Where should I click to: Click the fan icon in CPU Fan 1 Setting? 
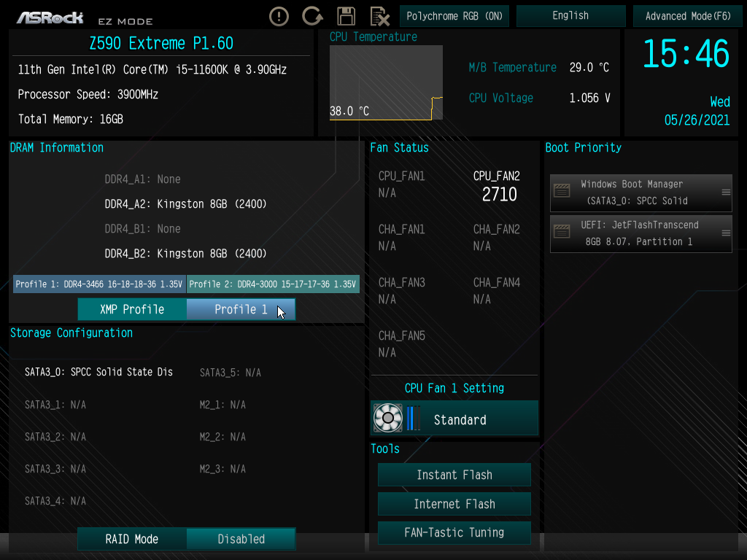(x=387, y=418)
